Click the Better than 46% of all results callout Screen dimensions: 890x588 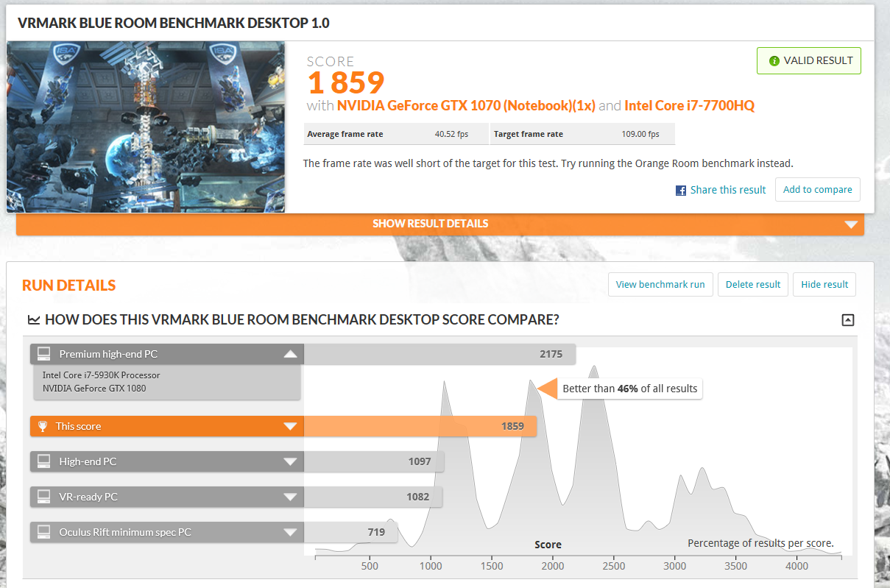tap(629, 389)
